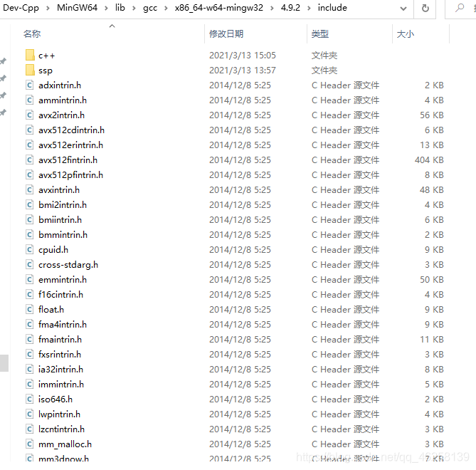
Task: Click the ammintrin.h file icon
Action: click(29, 100)
